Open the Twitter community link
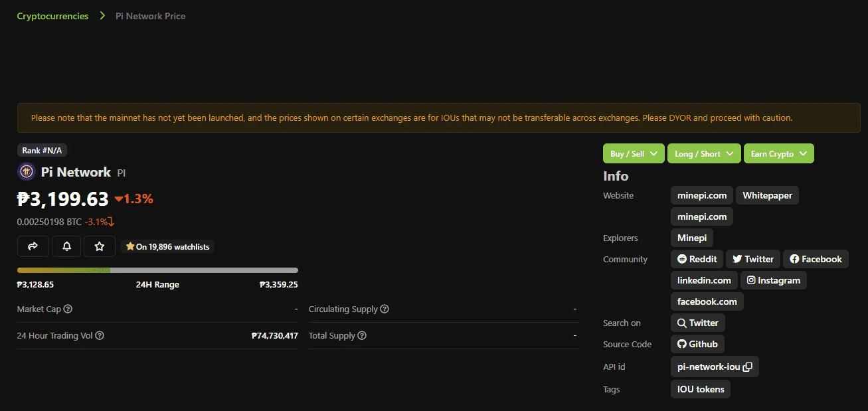868x411 pixels. pyautogui.click(x=753, y=259)
